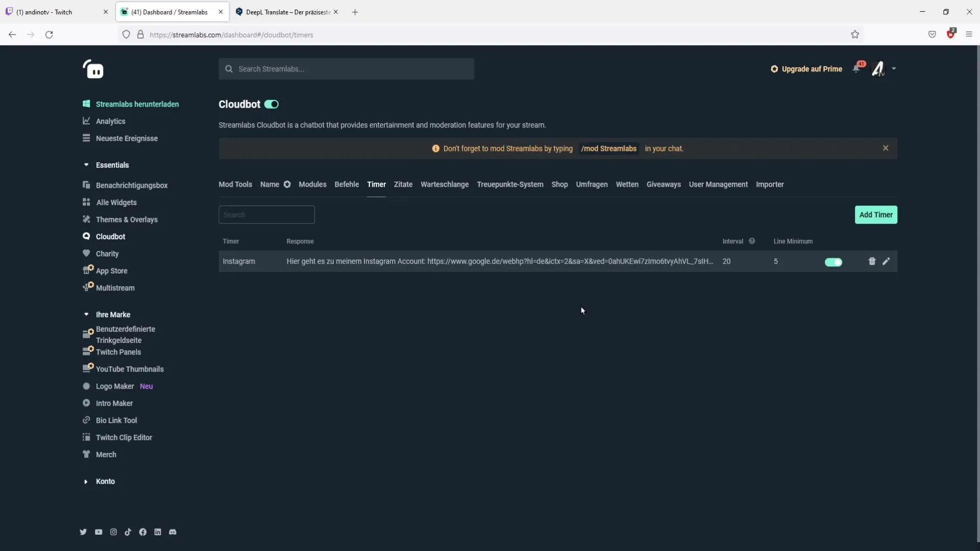Screen dimensions: 980x551
Task: Switch to the Treuepunkte-System tab
Action: click(510, 185)
